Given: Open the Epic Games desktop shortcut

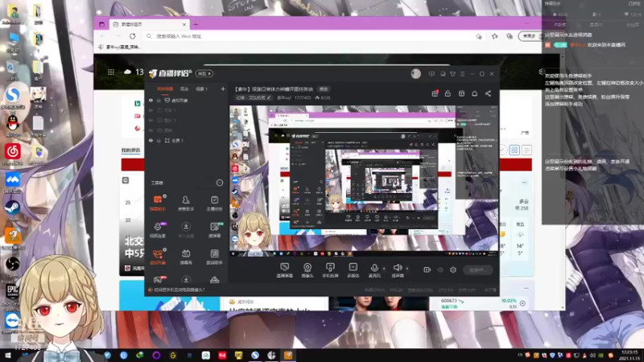Looking at the screenshot, I should pyautogui.click(x=13, y=294).
